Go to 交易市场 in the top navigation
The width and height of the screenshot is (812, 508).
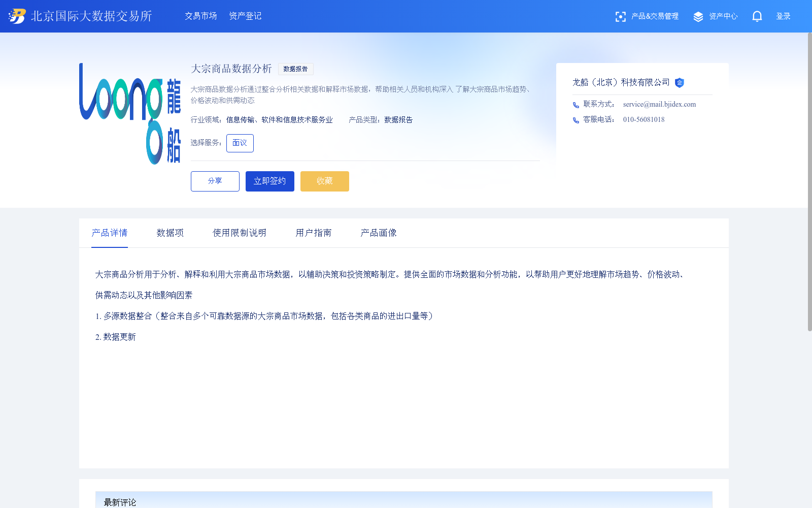pos(201,16)
